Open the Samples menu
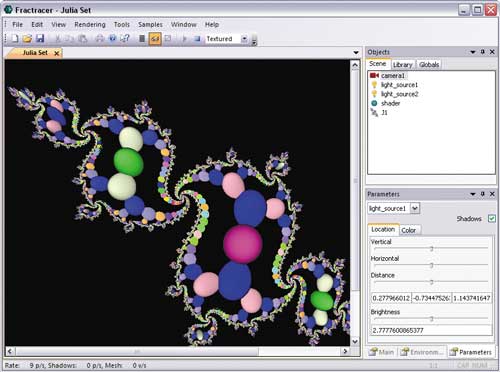 coord(150,24)
